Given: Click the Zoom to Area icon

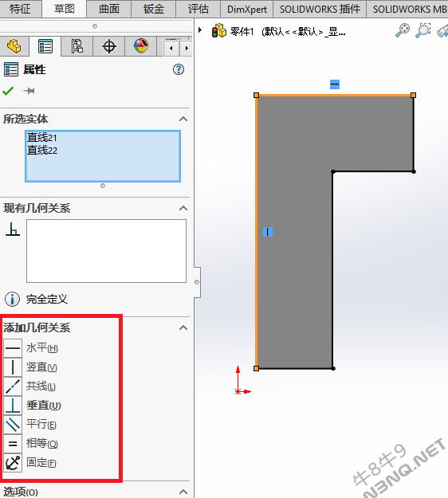Looking at the screenshot, I should coord(423,30).
